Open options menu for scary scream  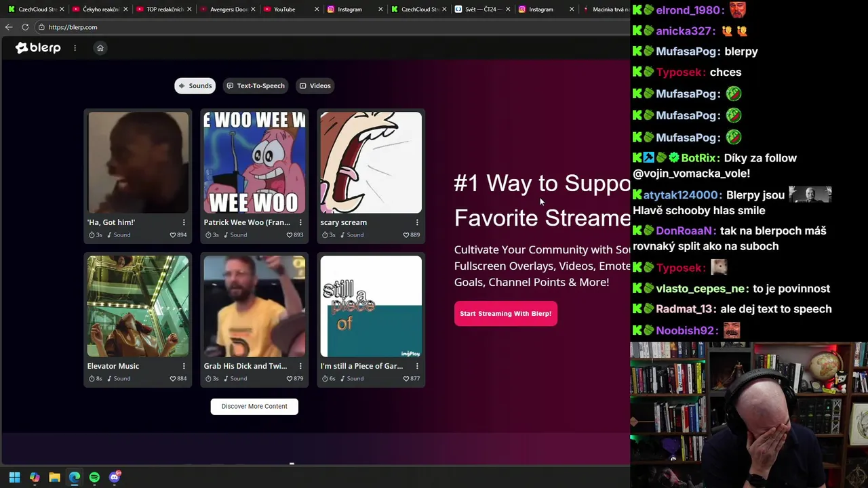417,222
